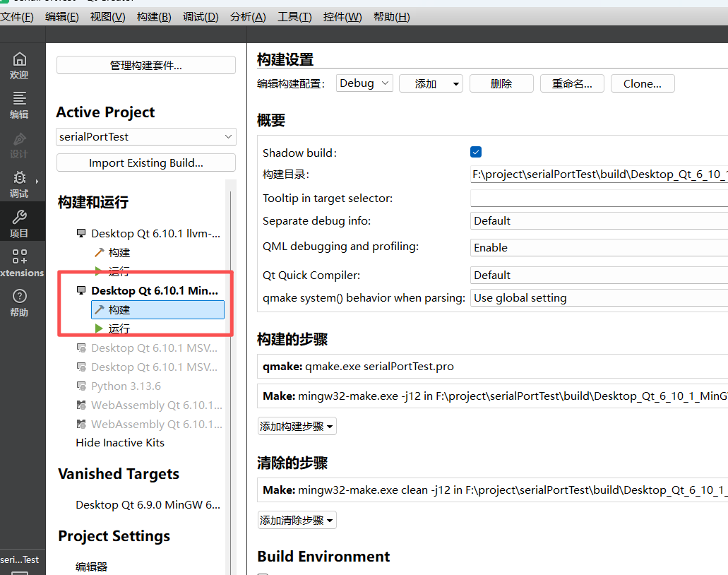The height and width of the screenshot is (575, 728).
Task: Click the Import Existing Build... button
Action: point(145,162)
